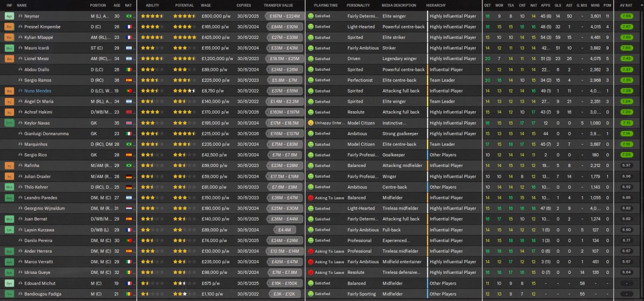Click the Juan Bernat name

[x=36, y=219]
